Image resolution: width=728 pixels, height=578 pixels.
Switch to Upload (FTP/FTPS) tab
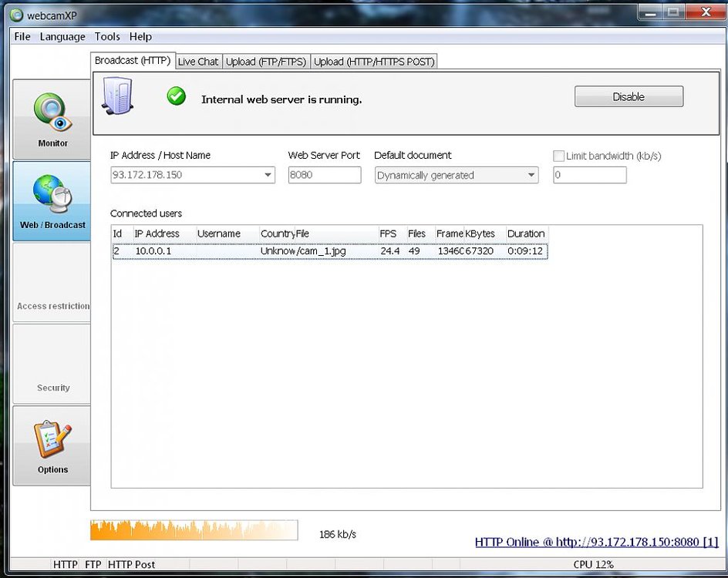[x=266, y=61]
